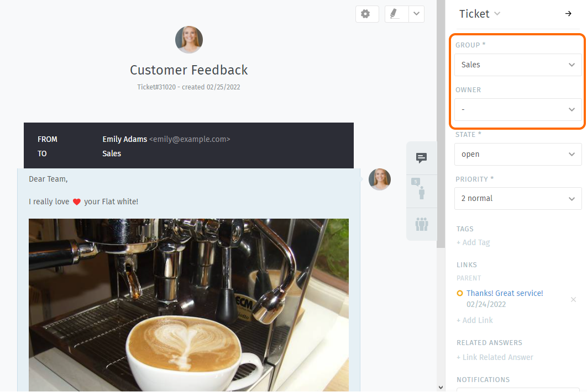Open the Group dropdown showing Sales
The image size is (587, 392).
coord(517,65)
